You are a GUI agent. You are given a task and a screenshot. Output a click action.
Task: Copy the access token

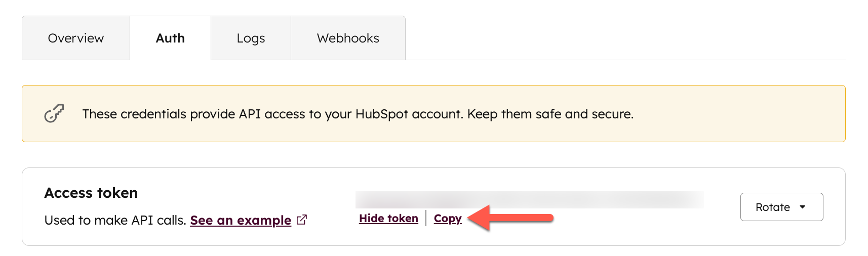(x=448, y=219)
